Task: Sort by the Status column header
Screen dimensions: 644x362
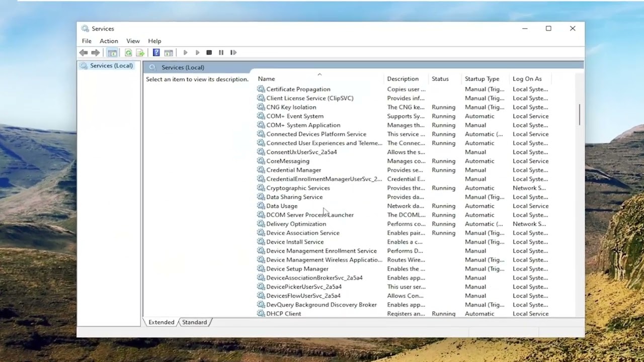Action: coord(446,79)
